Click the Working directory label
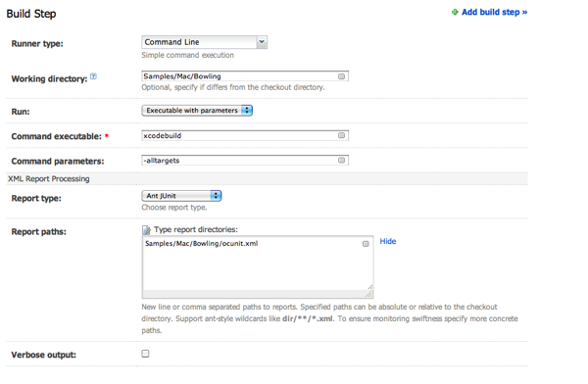Screen dimensions: 588x384 pos(49,78)
